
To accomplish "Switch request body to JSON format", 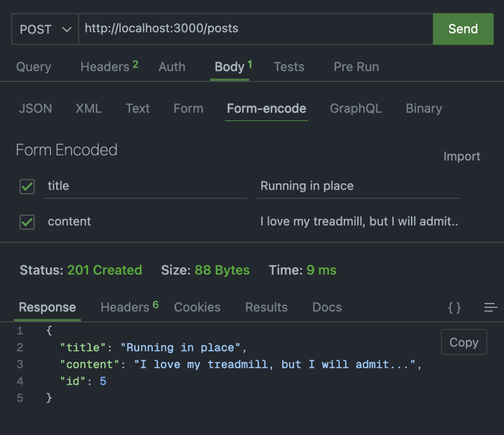I will [x=35, y=108].
